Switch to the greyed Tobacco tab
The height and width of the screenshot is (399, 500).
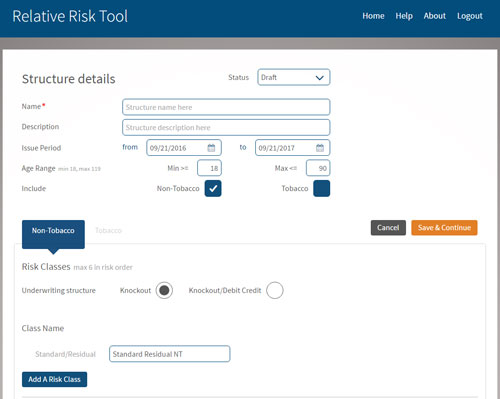[108, 230]
